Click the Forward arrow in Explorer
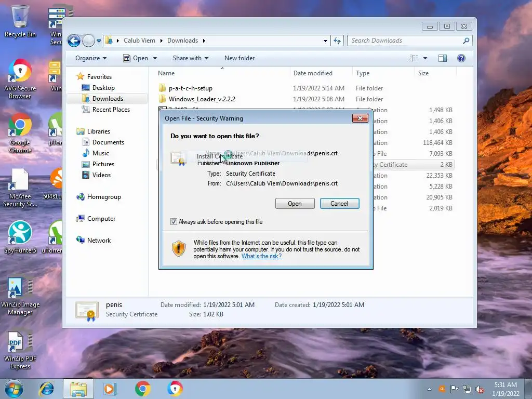 88,41
